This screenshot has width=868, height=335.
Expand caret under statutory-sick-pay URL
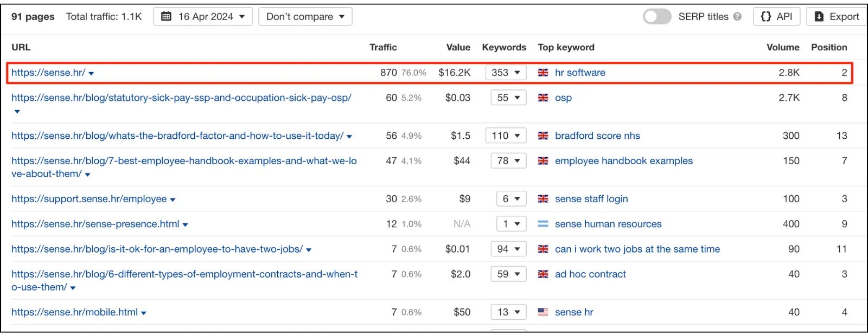pyautogui.click(x=17, y=112)
